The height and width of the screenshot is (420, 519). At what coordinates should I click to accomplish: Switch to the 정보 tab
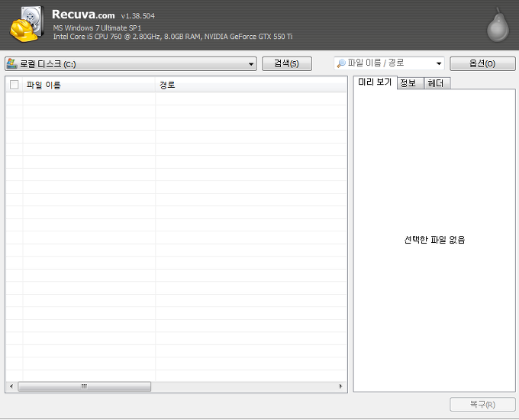(x=410, y=83)
